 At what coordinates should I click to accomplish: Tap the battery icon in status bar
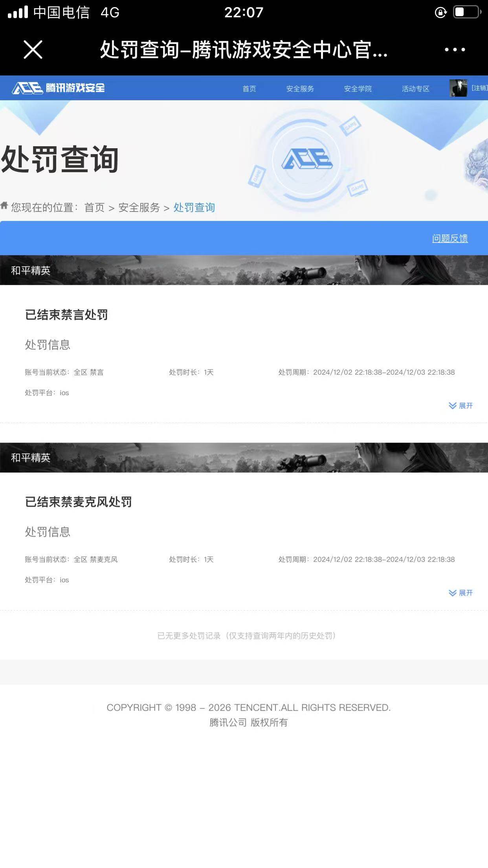pyautogui.click(x=467, y=12)
